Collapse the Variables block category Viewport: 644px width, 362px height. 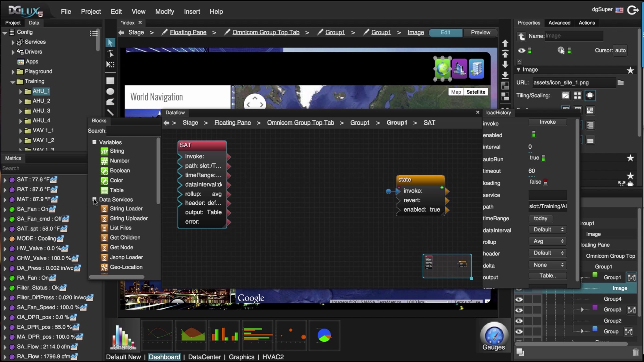point(94,142)
